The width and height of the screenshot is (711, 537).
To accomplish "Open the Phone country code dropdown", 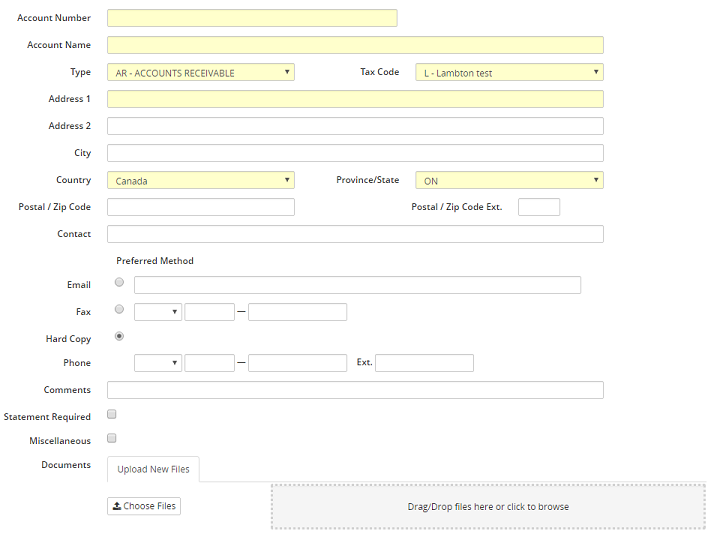I will tap(157, 363).
